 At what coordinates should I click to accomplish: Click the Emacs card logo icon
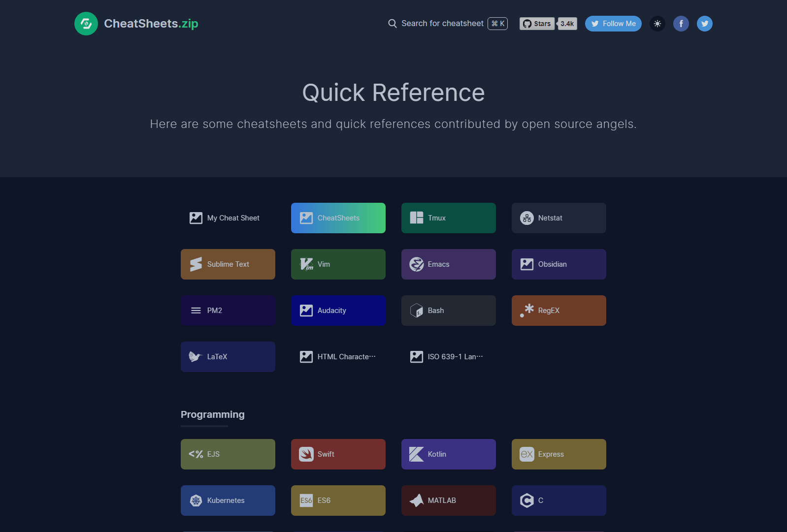click(417, 264)
